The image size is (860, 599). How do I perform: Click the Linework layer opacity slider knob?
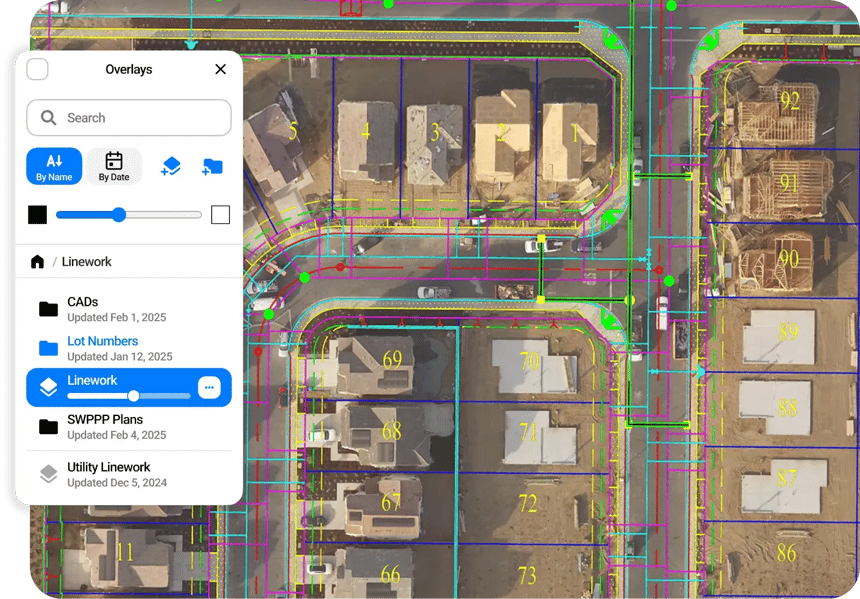point(133,396)
